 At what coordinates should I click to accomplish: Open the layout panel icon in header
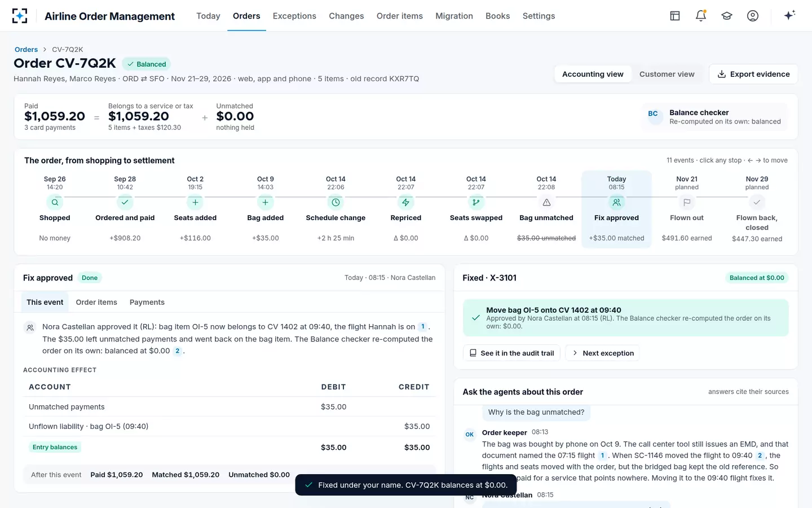[x=675, y=16]
